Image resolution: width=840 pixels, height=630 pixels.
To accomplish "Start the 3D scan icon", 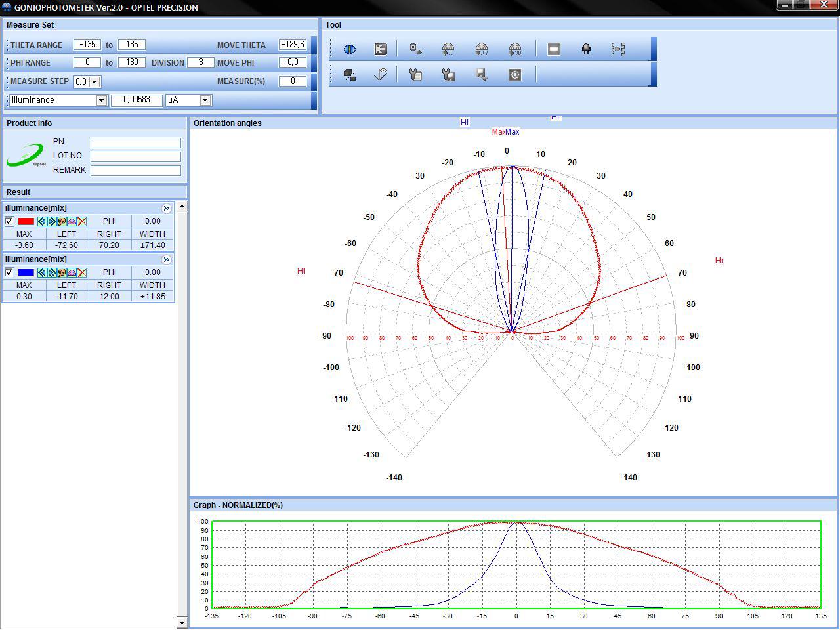I will click(515, 49).
